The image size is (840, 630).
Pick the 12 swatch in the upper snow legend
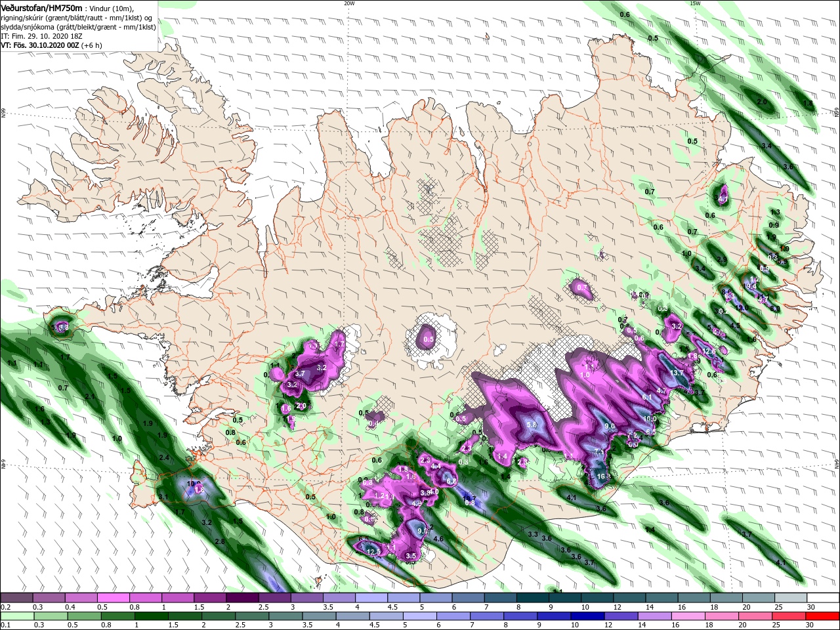coord(630,597)
